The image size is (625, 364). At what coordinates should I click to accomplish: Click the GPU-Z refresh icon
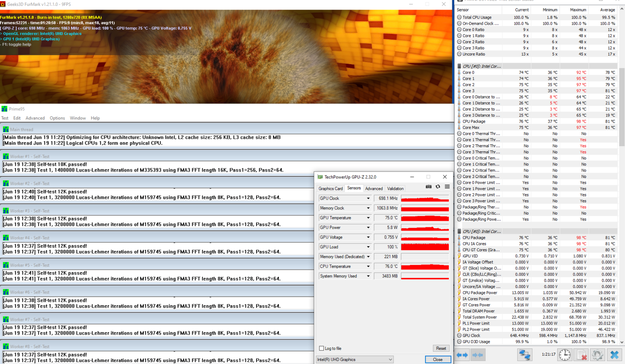438,187
